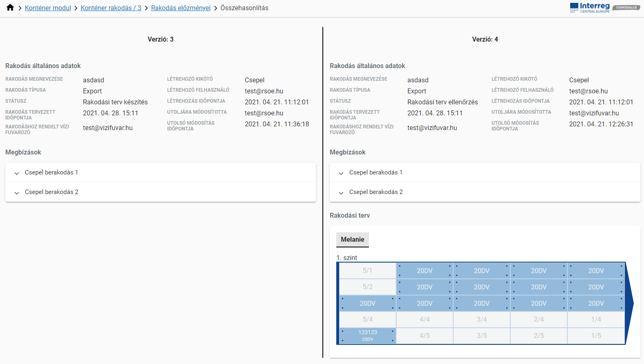The image size is (644, 364).
Task: Click the COMODALCE logo badge
Action: click(626, 7)
